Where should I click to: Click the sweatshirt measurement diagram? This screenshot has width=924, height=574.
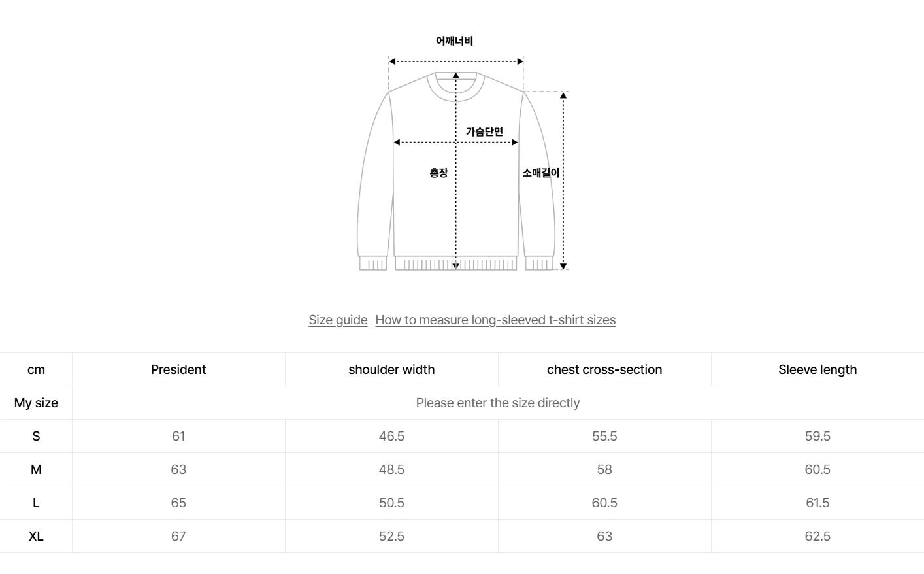pyautogui.click(x=456, y=196)
